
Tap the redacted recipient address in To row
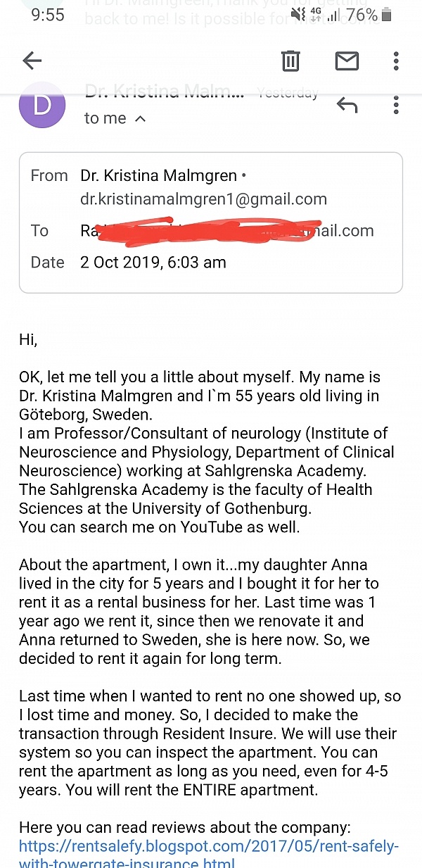226,230
